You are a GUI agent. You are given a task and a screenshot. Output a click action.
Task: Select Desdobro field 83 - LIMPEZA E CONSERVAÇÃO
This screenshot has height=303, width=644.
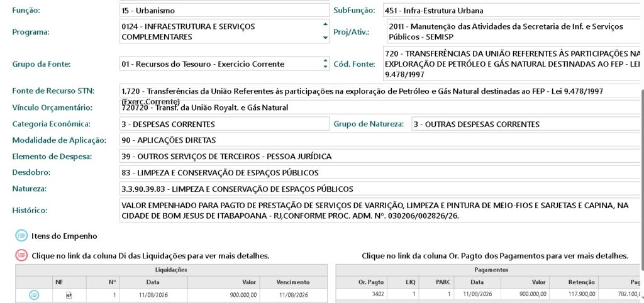(x=380, y=172)
